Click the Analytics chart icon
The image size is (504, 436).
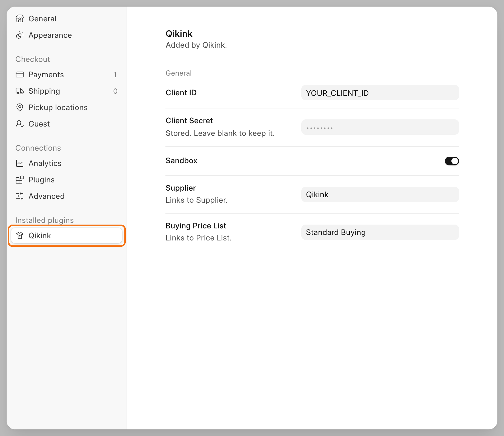20,163
